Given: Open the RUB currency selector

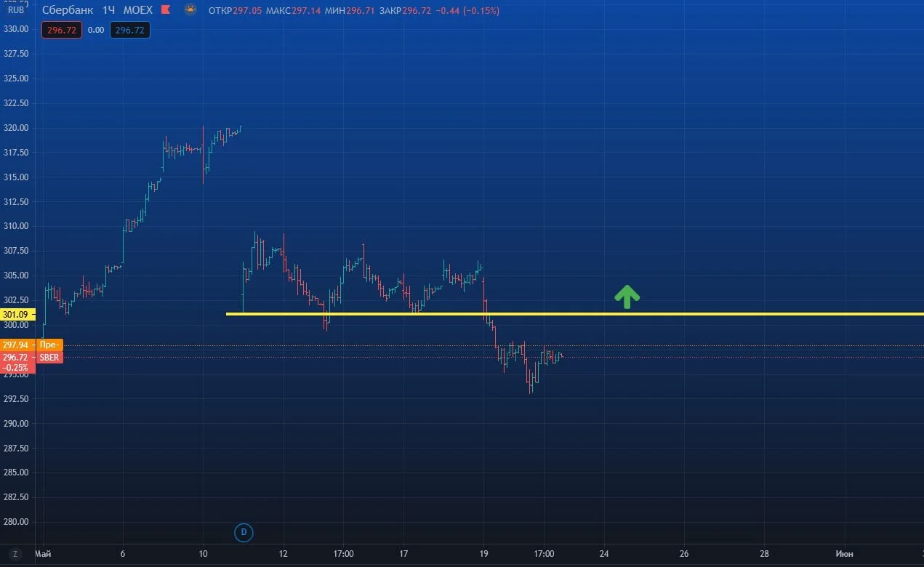Looking at the screenshot, I should 16,10.
